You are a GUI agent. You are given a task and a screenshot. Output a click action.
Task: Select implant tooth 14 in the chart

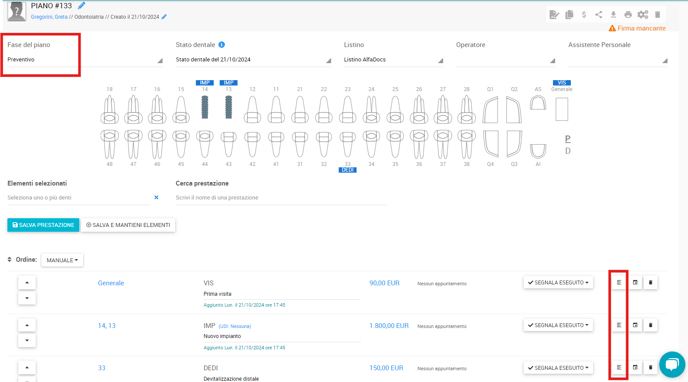coord(204,107)
